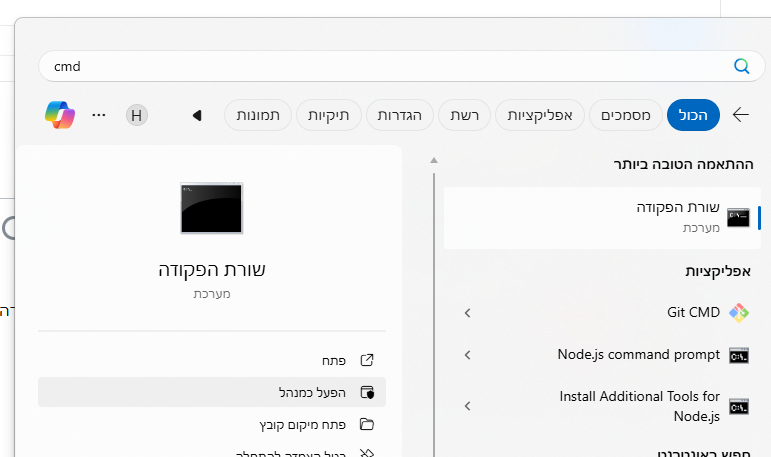Expand Install Additional Tools for Node.js chevron

(x=468, y=406)
